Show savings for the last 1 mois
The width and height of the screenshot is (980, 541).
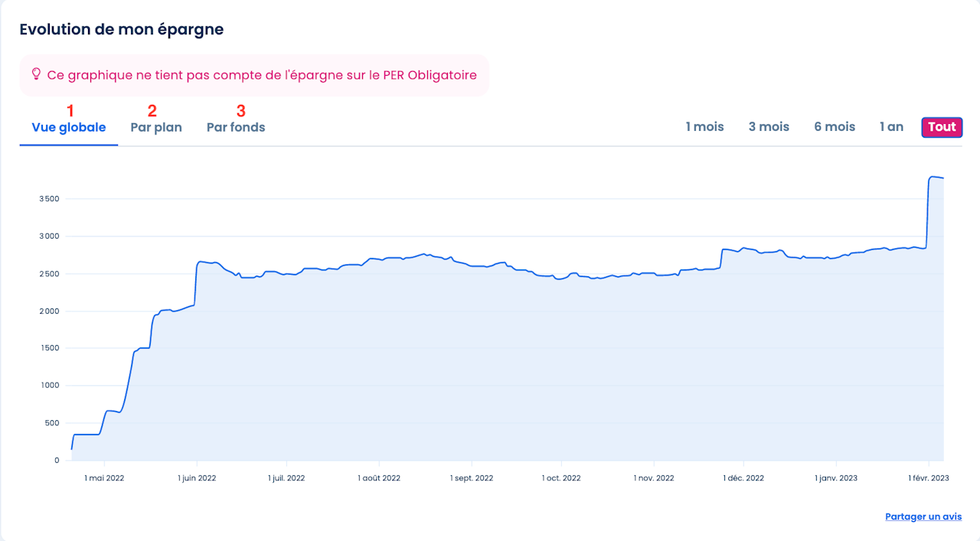click(x=704, y=127)
